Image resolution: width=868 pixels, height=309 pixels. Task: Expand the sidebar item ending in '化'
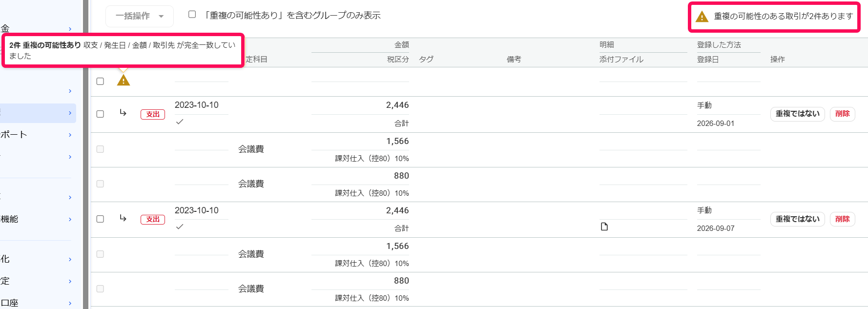coord(38,259)
